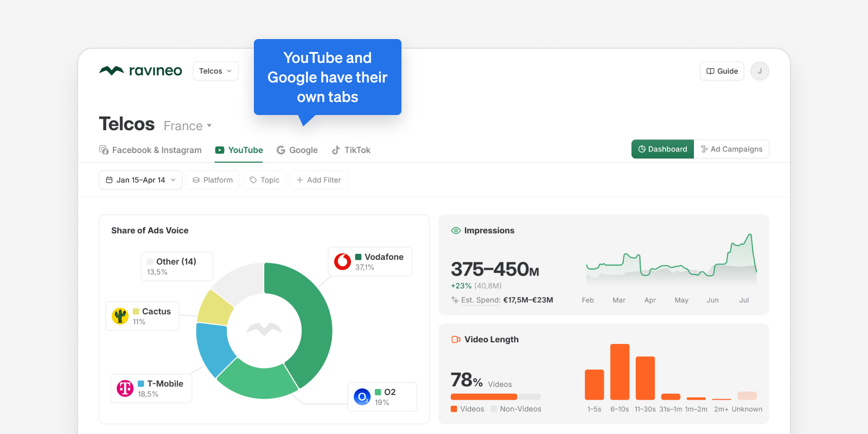Click the Vodafone logo icon
Viewport: 868px width, 434px height.
pos(342,261)
